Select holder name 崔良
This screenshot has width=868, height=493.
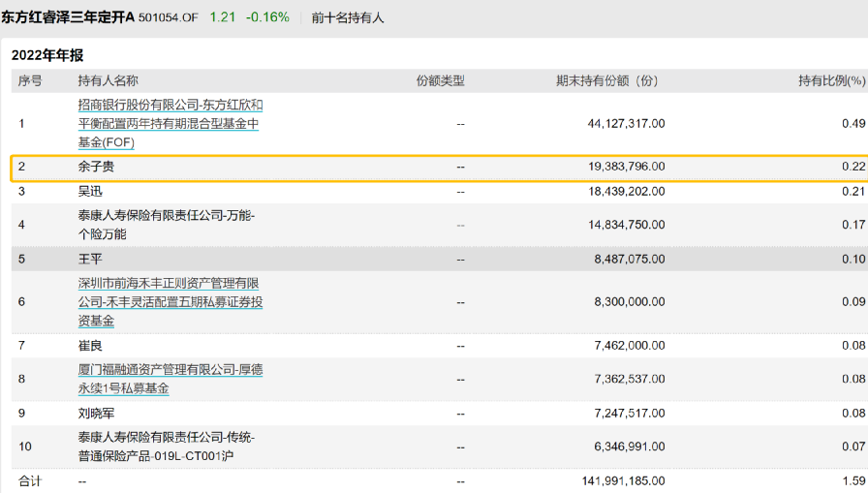(x=90, y=346)
